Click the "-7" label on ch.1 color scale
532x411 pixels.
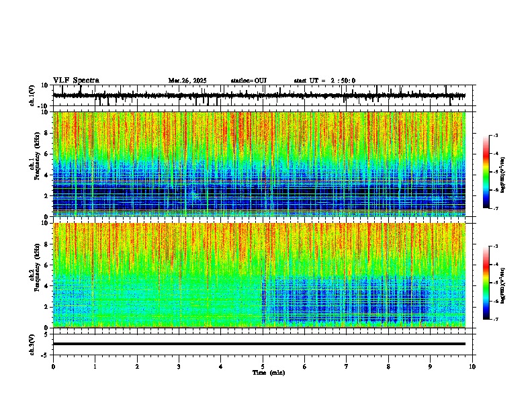pos(496,208)
